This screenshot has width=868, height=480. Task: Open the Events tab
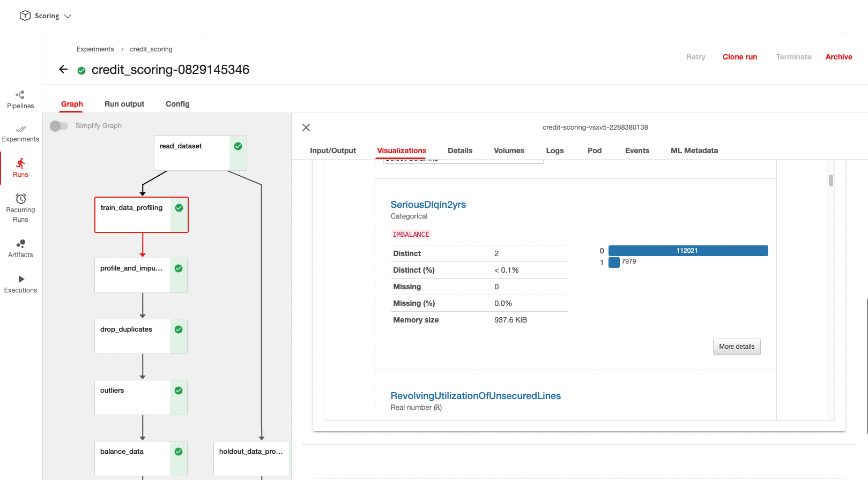[x=637, y=151]
